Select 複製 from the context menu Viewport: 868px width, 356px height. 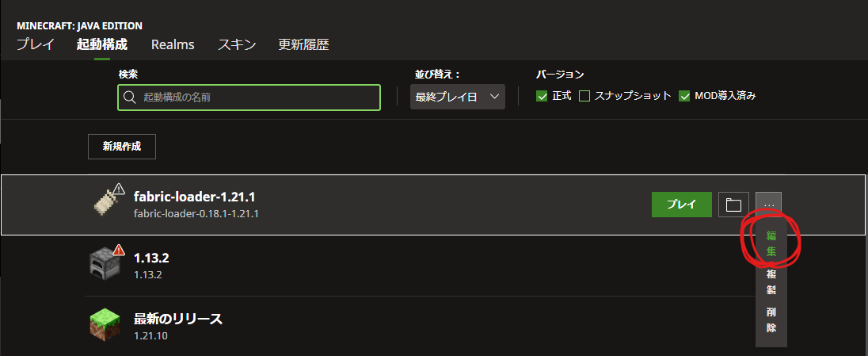pyautogui.click(x=771, y=281)
